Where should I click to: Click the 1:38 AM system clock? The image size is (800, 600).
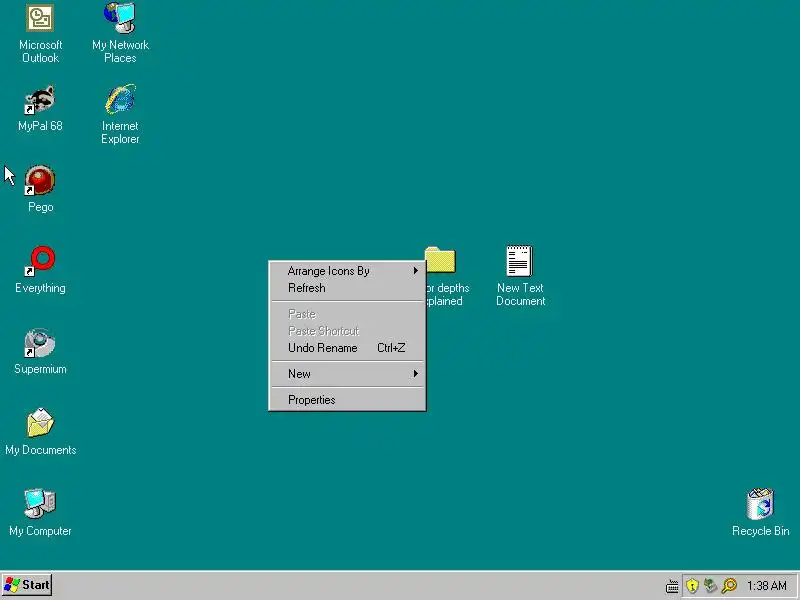766,586
